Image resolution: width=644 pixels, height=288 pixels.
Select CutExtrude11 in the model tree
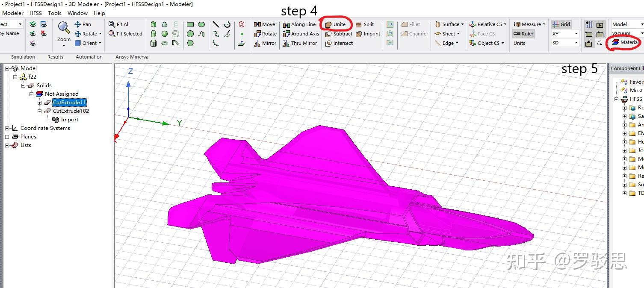tap(69, 103)
